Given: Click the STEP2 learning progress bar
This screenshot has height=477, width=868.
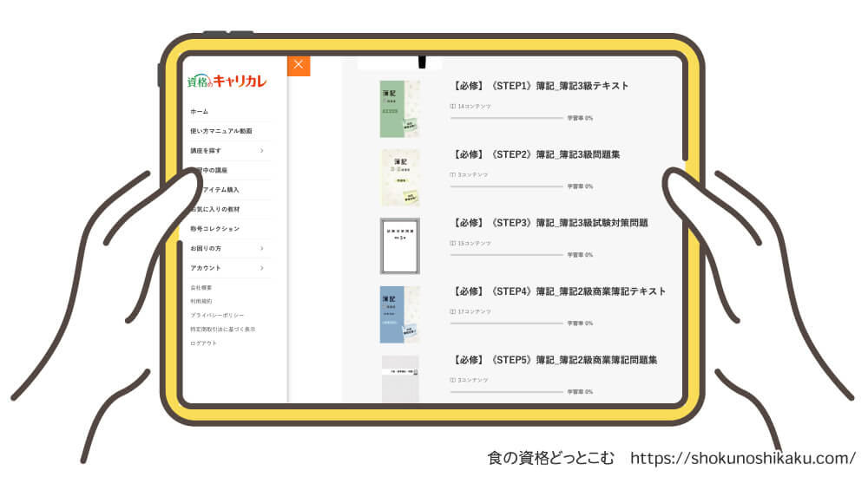Looking at the screenshot, I should (507, 186).
